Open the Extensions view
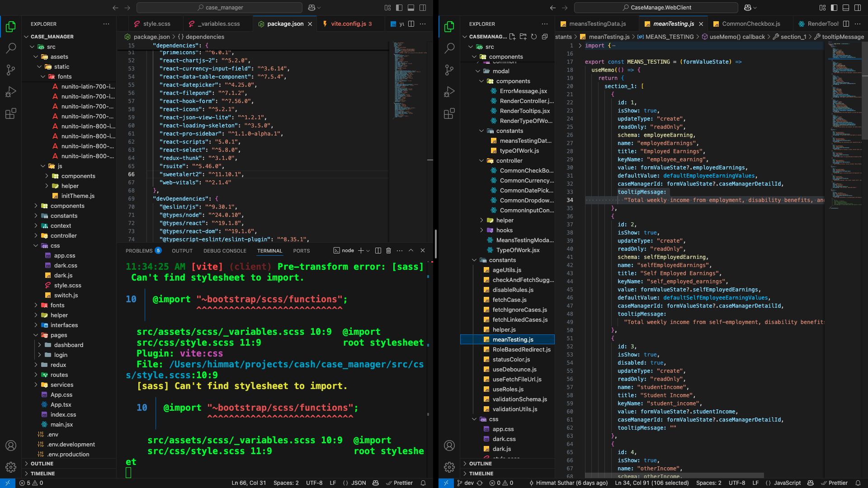This screenshot has width=868, height=488. [11, 114]
